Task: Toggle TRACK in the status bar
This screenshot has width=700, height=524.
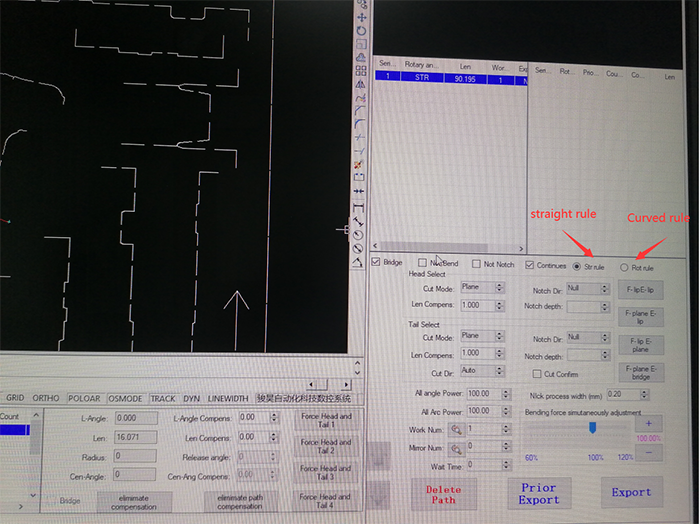Action: 163,399
